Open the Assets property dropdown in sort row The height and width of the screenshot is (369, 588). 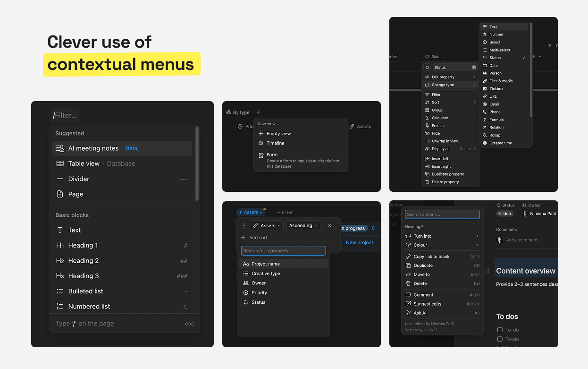click(267, 226)
